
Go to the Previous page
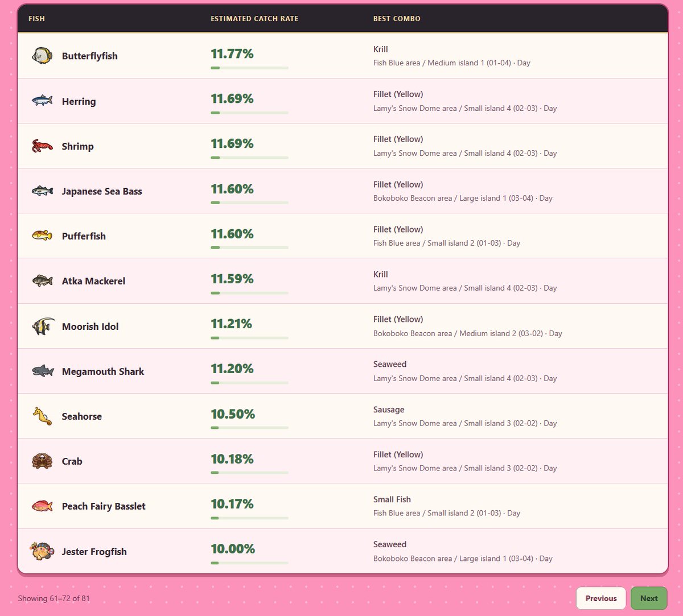(x=601, y=598)
